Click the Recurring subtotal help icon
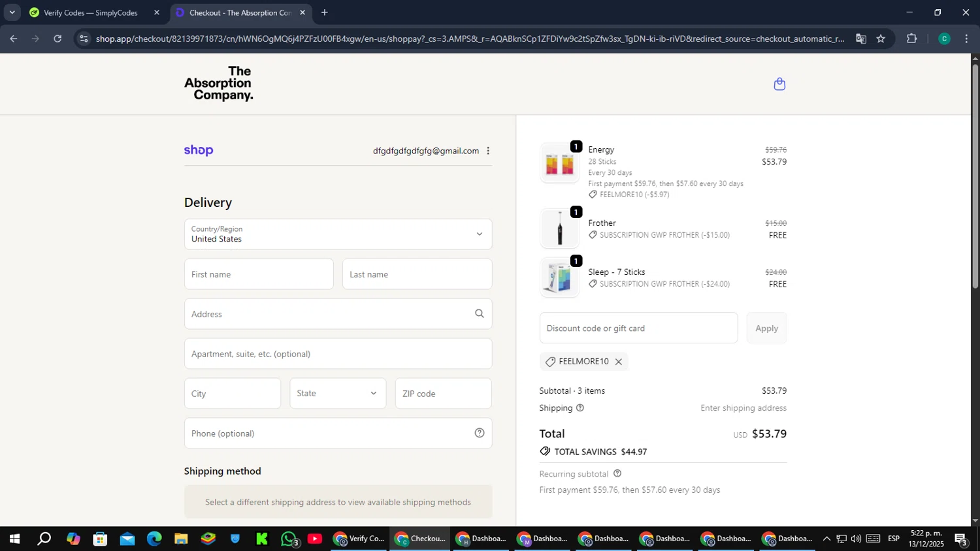This screenshot has width=980, height=551. pyautogui.click(x=617, y=474)
